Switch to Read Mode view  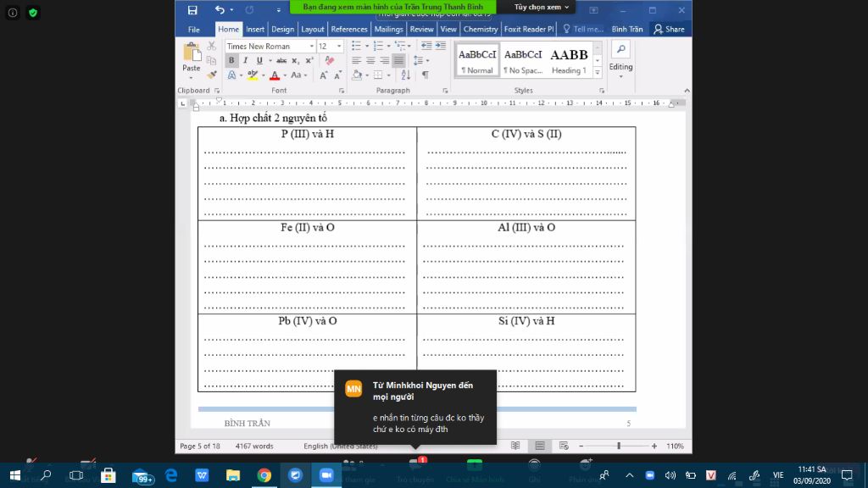point(515,446)
